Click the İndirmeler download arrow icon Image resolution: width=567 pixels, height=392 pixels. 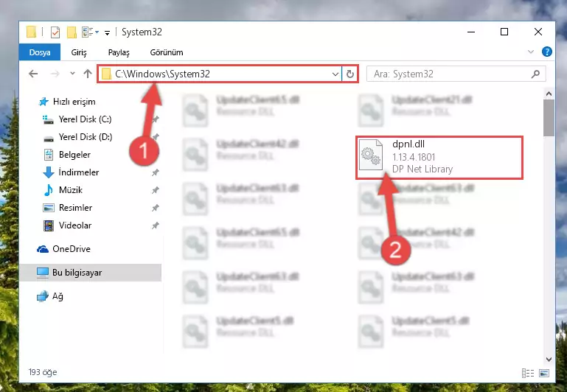point(49,172)
